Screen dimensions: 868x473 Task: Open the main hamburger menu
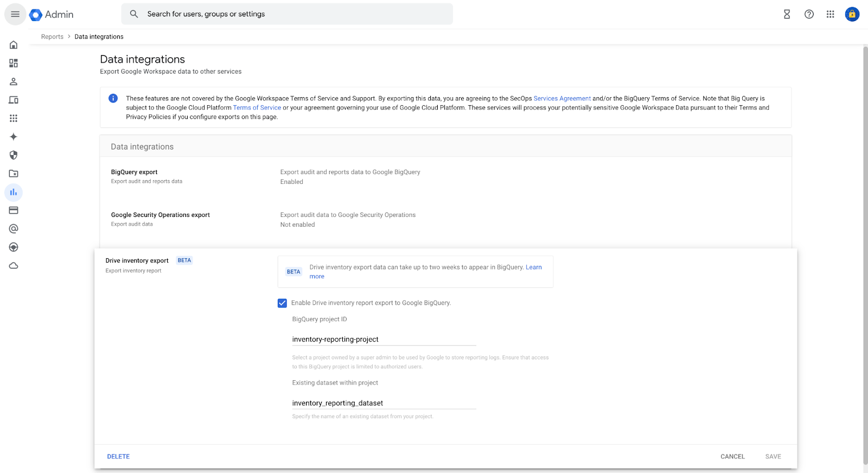pos(15,14)
